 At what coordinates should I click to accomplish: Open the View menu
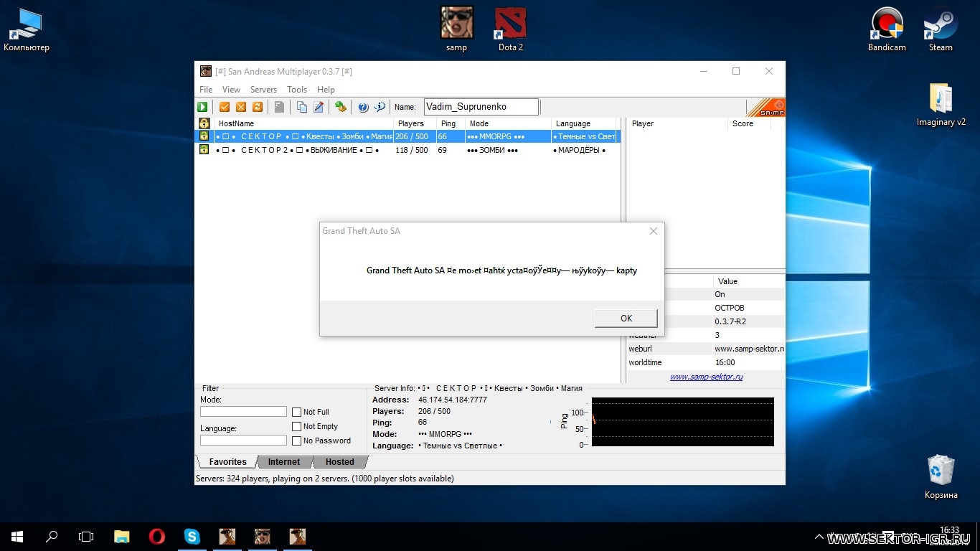[231, 90]
